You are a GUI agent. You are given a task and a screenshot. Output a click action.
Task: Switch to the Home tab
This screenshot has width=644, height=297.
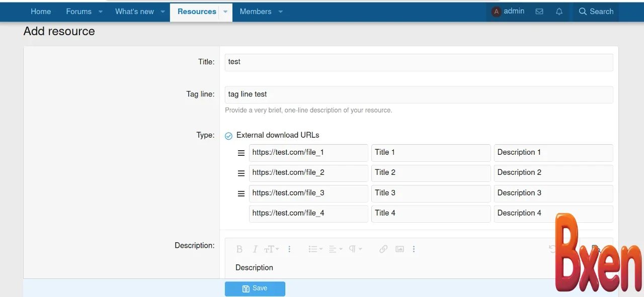[x=41, y=12]
